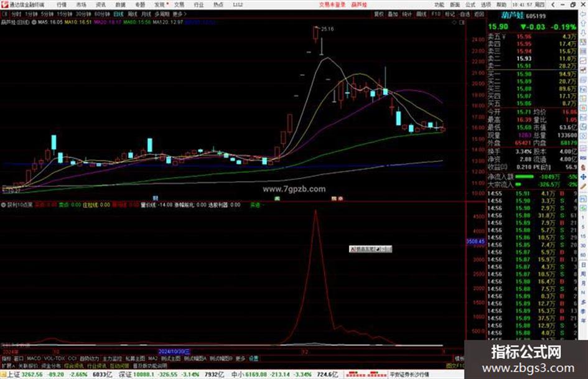The width and height of the screenshot is (588, 379).
Task: Click the 行业资讯 bottom tab
Action: (x=96, y=365)
